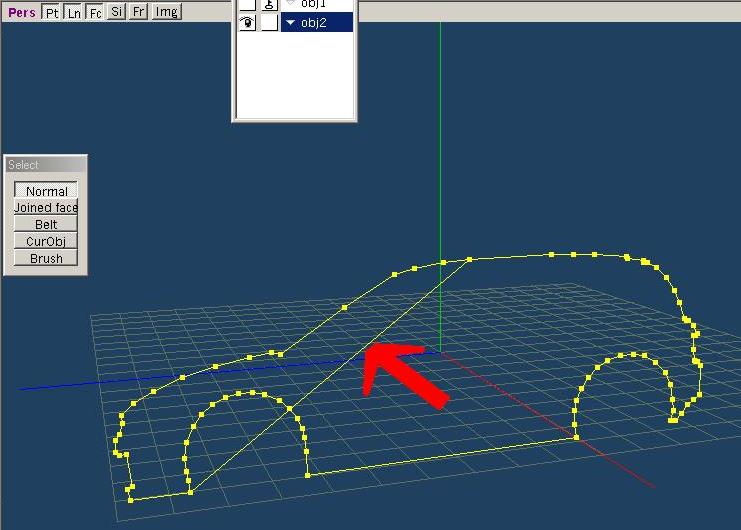Click the Fr toolbar button

pos(139,12)
